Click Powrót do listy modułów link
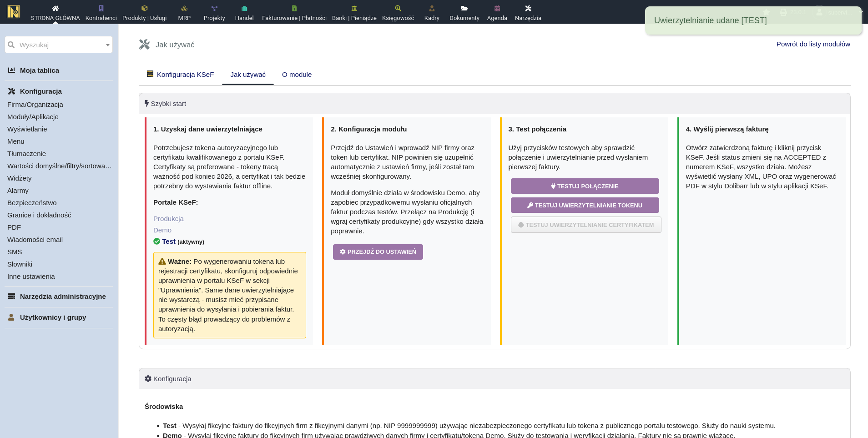 click(813, 44)
